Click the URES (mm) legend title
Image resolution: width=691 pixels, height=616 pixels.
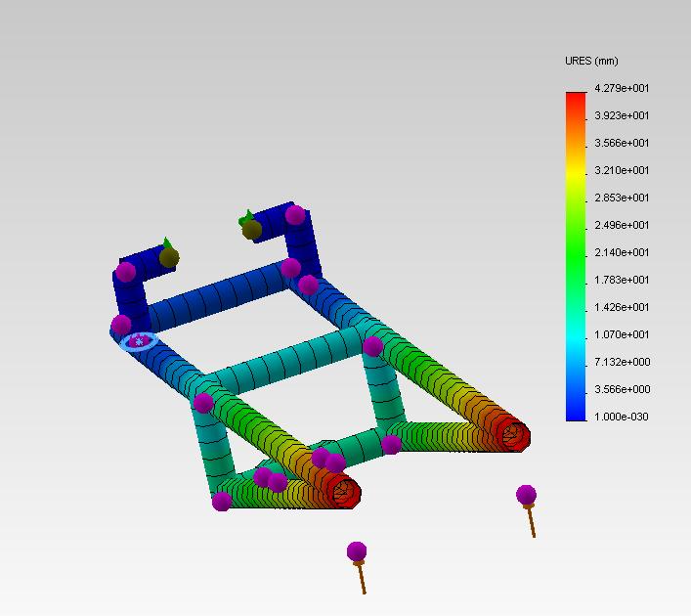point(591,61)
